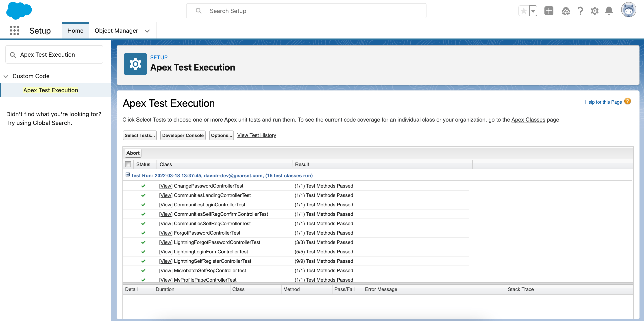Open the View Test History link
Viewport: 644px width, 321px height.
coord(257,135)
